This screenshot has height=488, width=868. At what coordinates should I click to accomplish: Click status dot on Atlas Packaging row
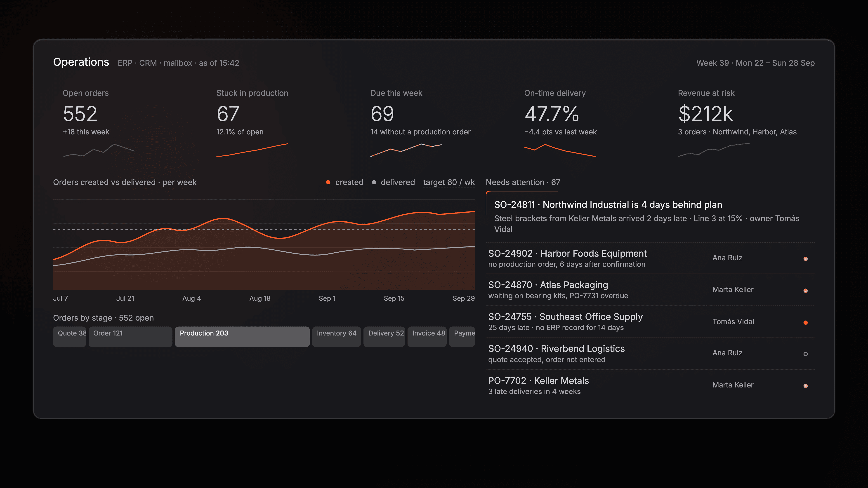tap(805, 291)
